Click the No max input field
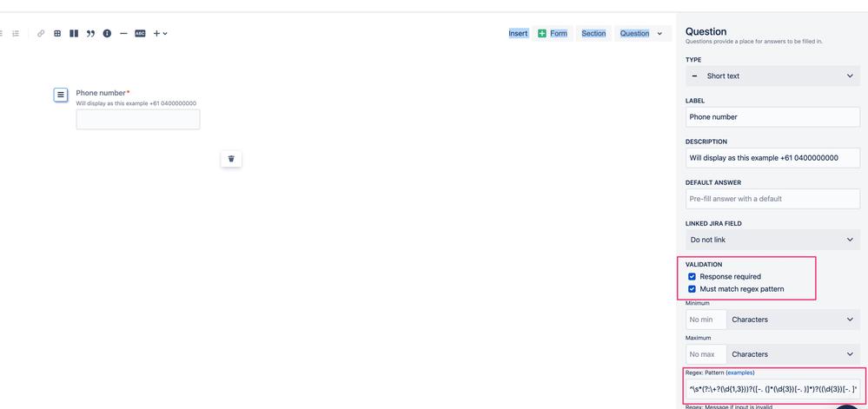This screenshot has width=868, height=409. click(706, 354)
